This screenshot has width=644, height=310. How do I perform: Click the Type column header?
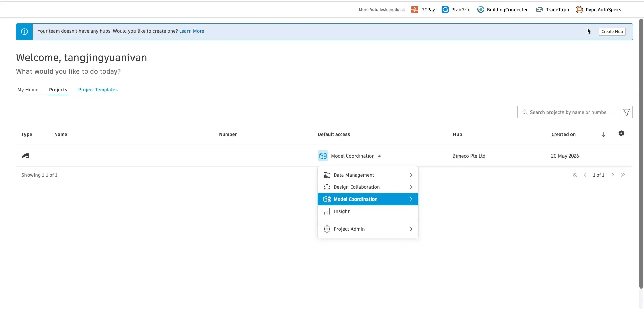point(26,134)
